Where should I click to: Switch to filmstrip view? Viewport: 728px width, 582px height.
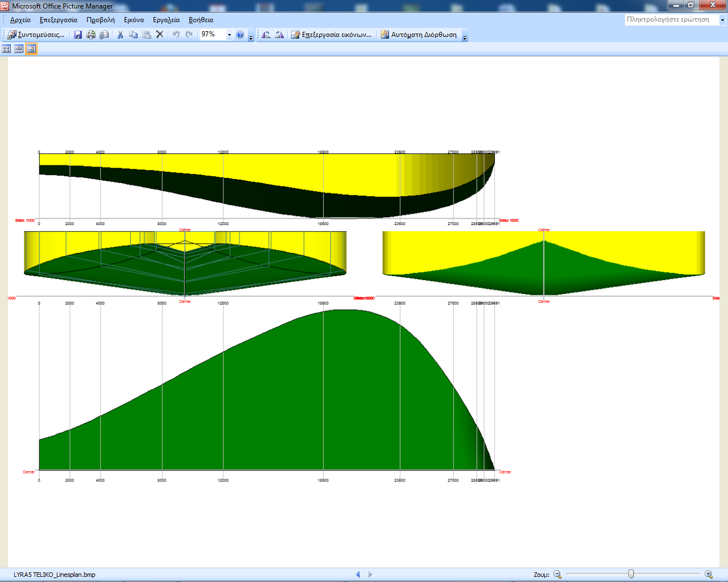point(19,49)
